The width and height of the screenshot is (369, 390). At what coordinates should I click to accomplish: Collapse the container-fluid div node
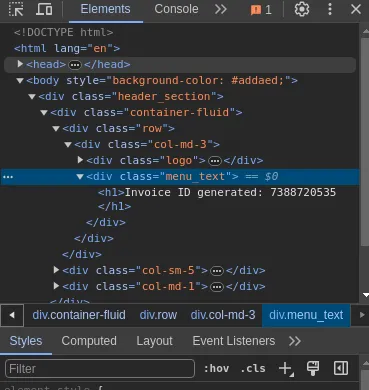click(x=44, y=112)
